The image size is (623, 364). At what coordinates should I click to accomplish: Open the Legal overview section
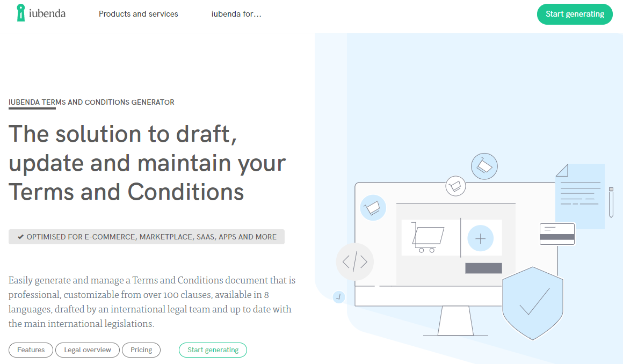(x=88, y=350)
